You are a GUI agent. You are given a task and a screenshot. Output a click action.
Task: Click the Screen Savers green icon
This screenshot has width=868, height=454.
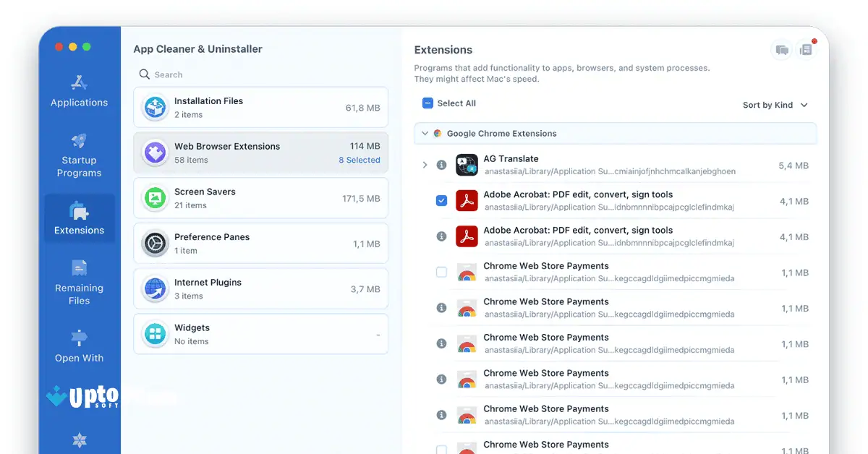[155, 197]
